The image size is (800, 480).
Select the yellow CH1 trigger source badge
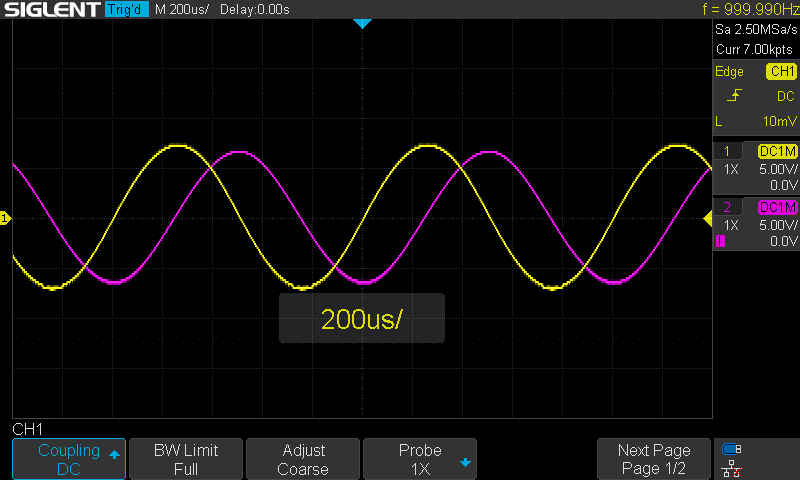[x=782, y=71]
